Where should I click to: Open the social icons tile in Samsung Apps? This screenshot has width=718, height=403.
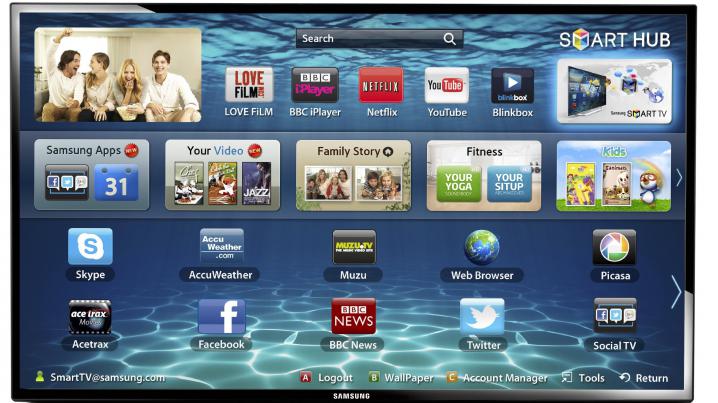(67, 183)
